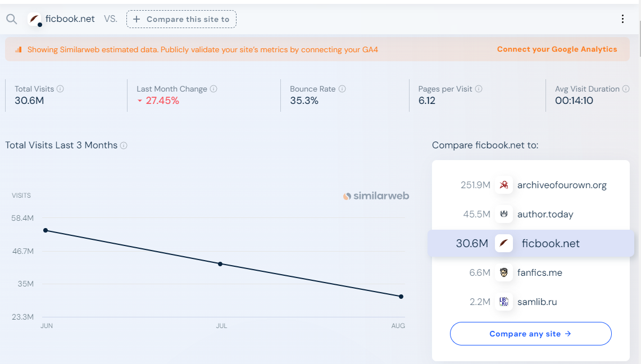The width and height of the screenshot is (641, 364).
Task: Click the ficbook.net feather favicon in header
Action: click(x=34, y=19)
